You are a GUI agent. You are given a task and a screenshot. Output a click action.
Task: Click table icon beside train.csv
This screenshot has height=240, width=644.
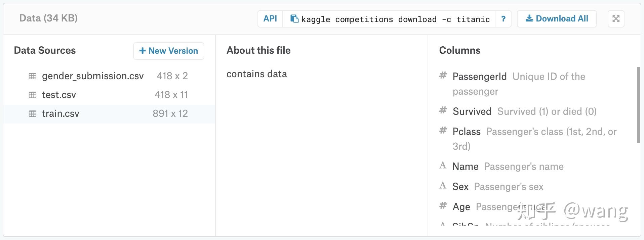(x=33, y=114)
